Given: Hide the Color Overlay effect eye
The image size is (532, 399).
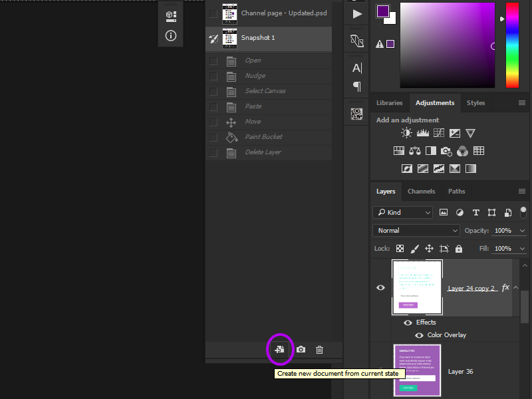Looking at the screenshot, I should [420, 335].
